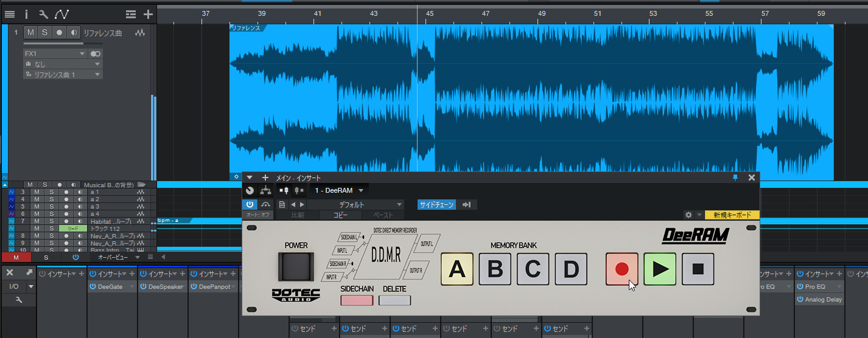The width and height of the screenshot is (868, 338).
Task: Stop DeeRAM playback
Action: tap(698, 269)
